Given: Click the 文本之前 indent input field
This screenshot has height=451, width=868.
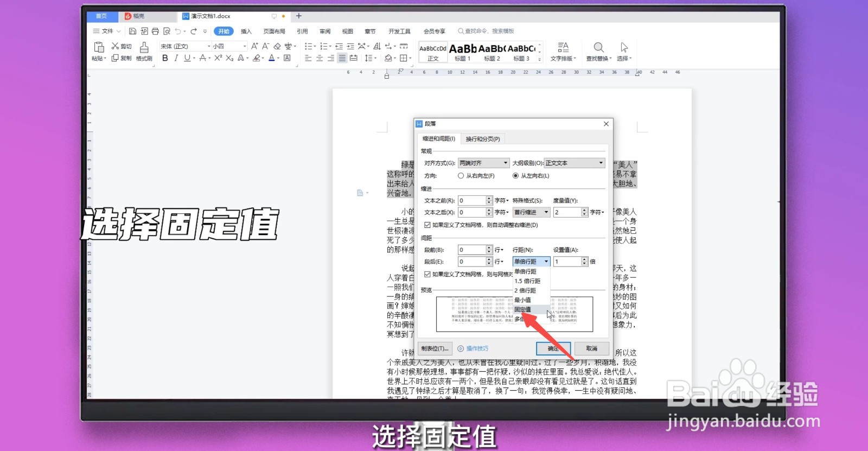Looking at the screenshot, I should (472, 200).
